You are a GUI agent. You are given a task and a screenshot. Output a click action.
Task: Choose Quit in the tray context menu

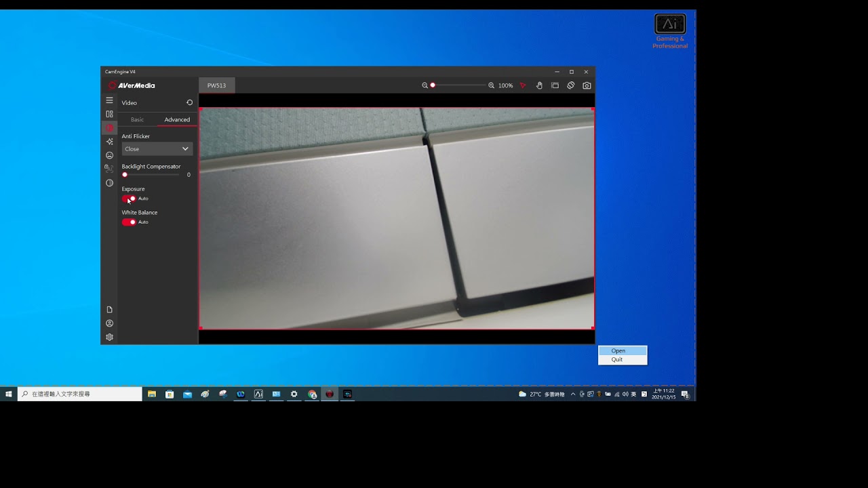tap(623, 360)
